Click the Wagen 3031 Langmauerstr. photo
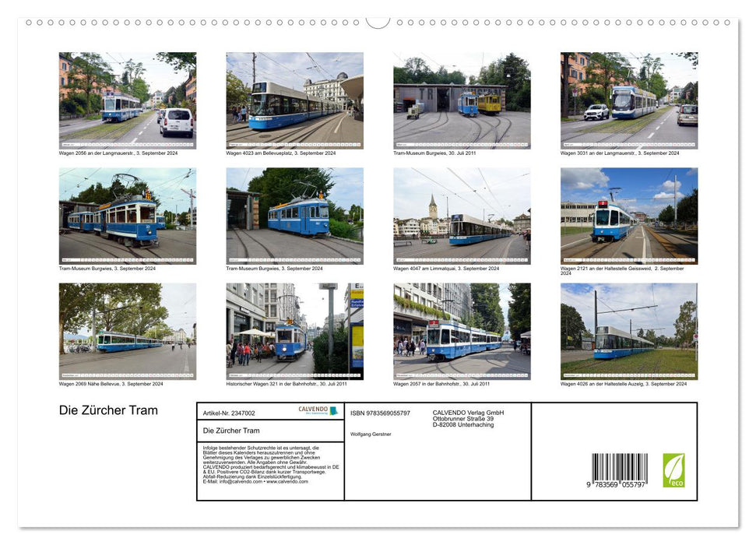 point(629,100)
